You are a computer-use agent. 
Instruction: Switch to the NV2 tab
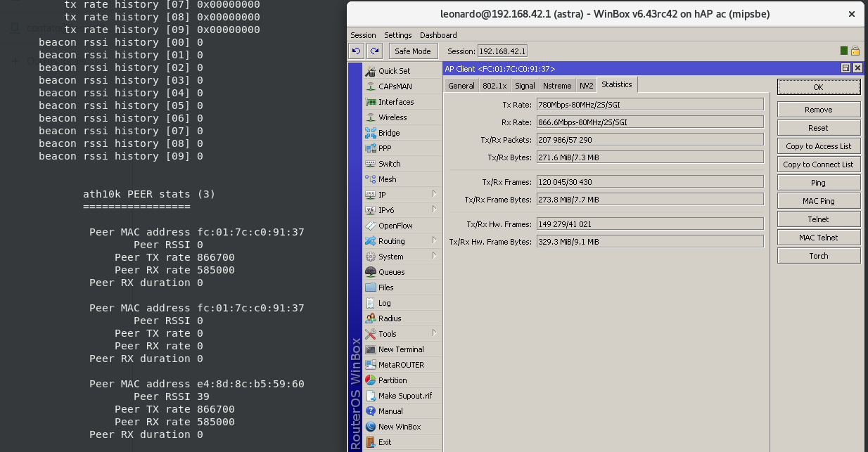click(x=587, y=86)
